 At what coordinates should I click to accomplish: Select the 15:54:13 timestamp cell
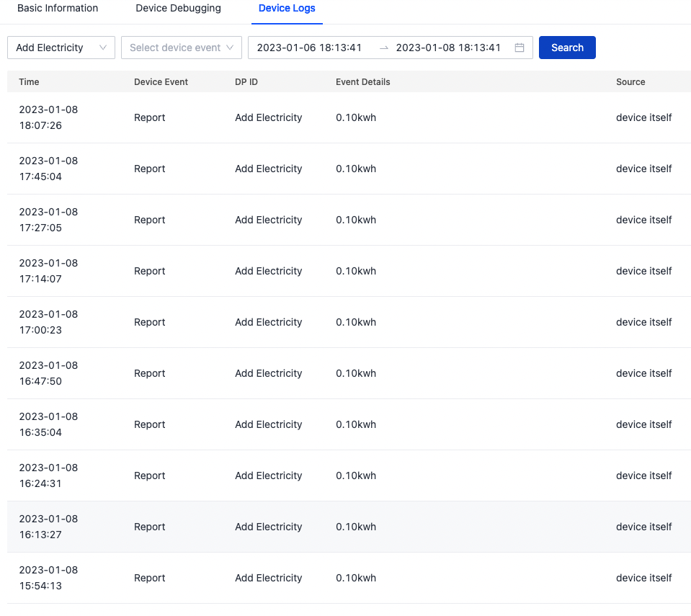48,578
